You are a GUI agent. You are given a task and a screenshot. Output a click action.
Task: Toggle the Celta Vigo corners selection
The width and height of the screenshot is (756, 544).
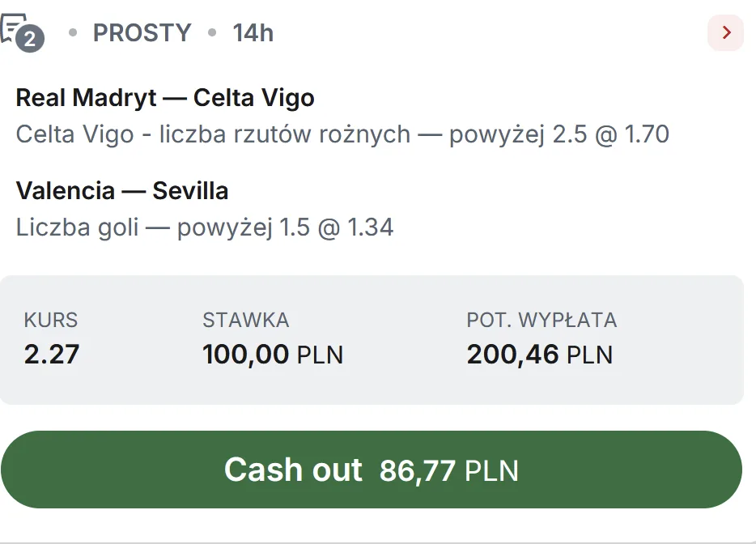(342, 134)
